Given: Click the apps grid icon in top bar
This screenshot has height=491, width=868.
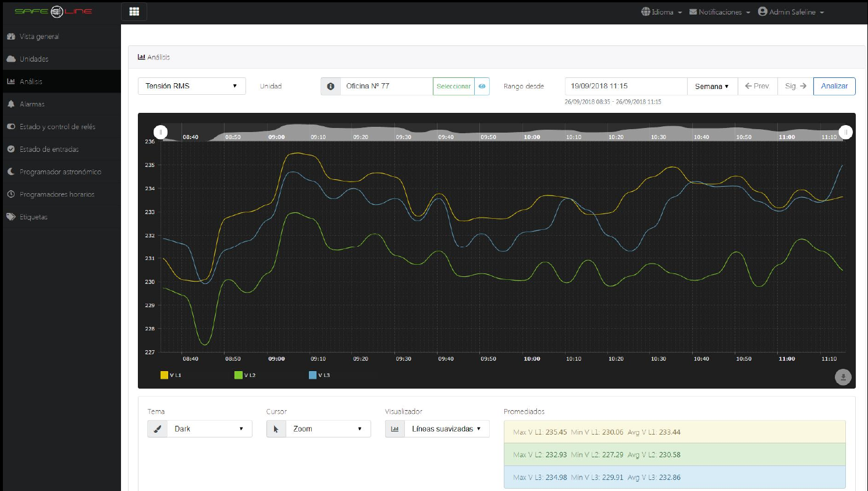Looking at the screenshot, I should [x=134, y=12].
